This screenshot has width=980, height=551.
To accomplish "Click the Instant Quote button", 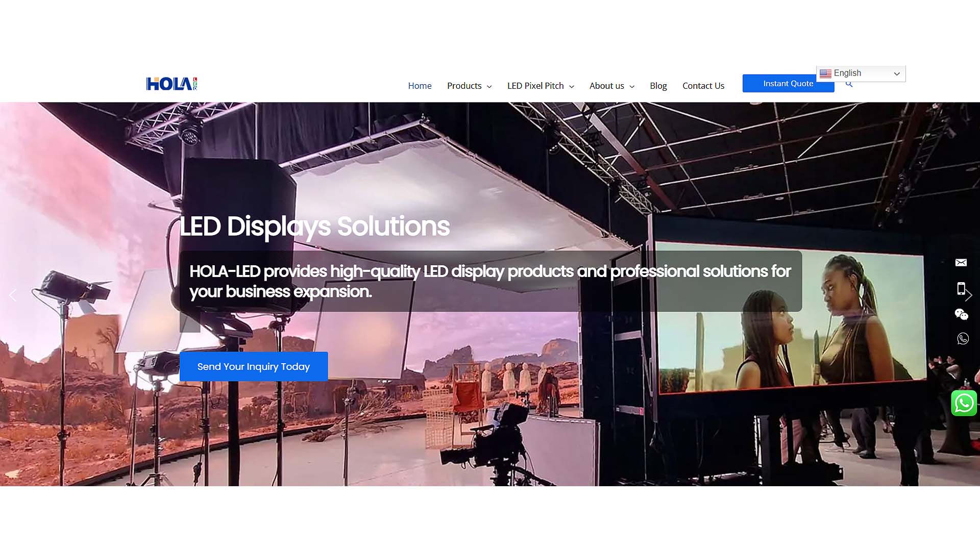I will [788, 84].
